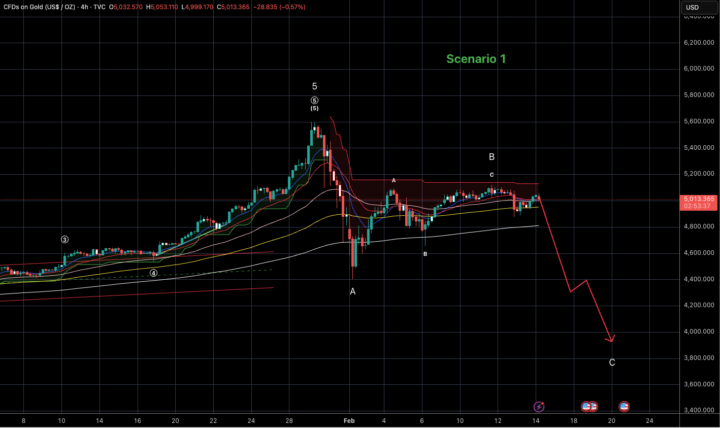Select the large wave B label
The image size is (720, 428).
491,157
